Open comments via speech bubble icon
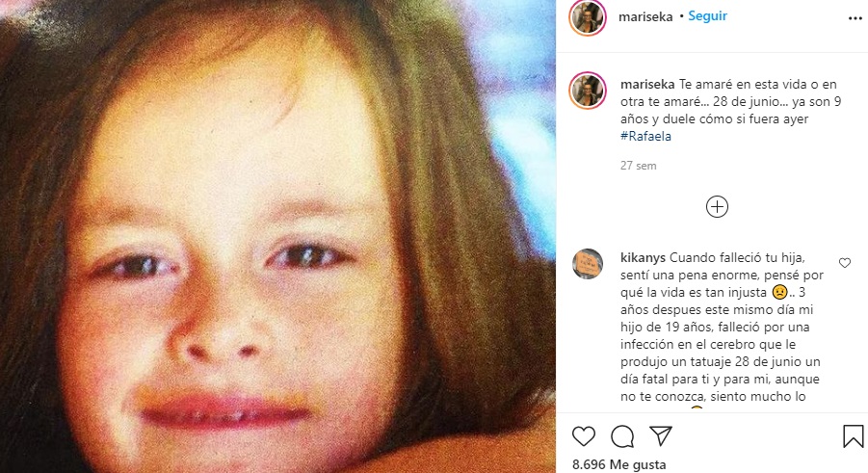 coord(622,436)
